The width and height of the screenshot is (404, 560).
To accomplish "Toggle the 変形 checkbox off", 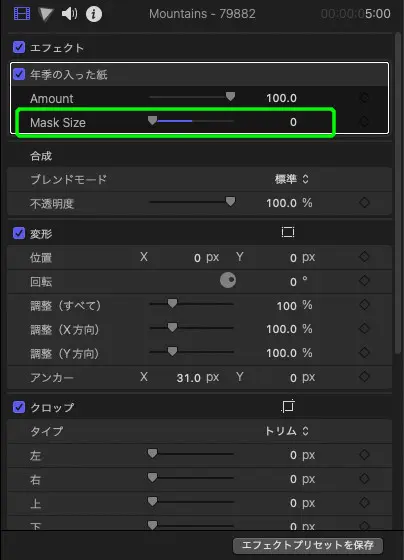I will point(19,233).
